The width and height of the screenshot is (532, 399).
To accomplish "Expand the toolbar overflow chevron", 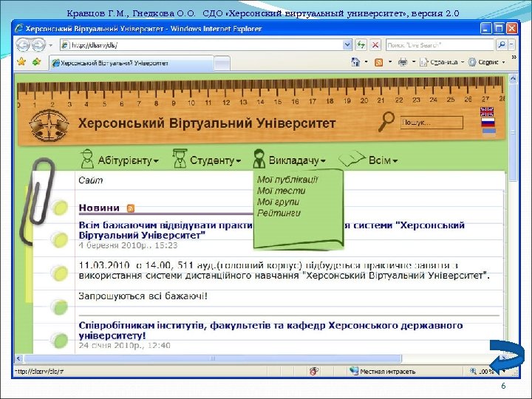I will pyautogui.click(x=514, y=58).
